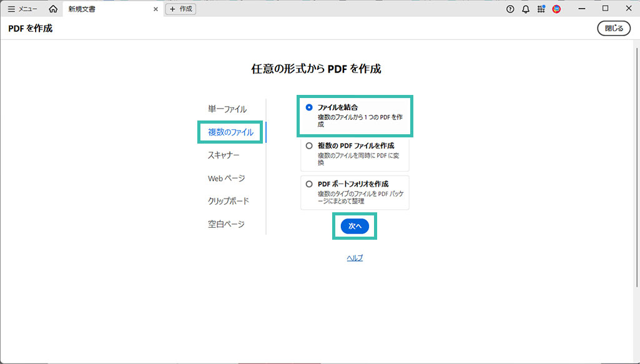640x364 pixels.
Task: Open the notifications bell icon
Action: (x=525, y=9)
